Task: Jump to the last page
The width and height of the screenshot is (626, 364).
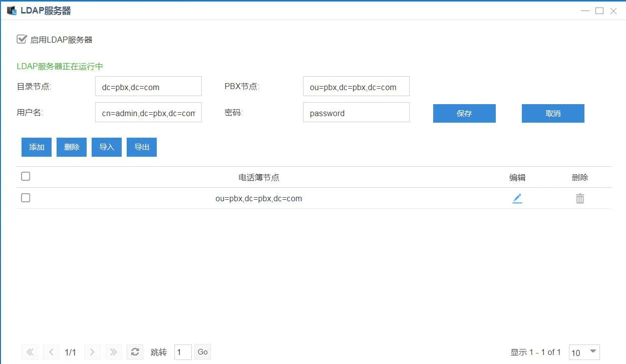Action: pos(113,351)
